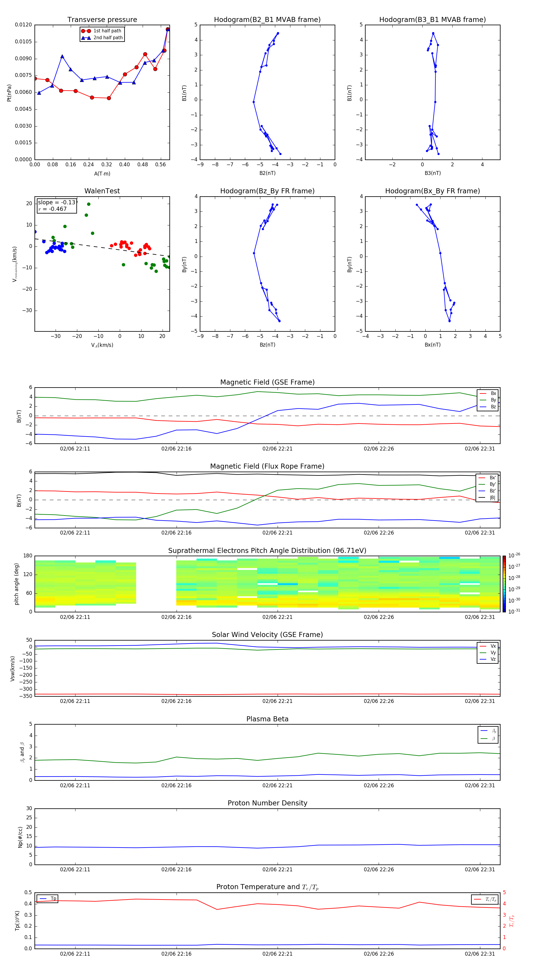Select the "Vz" velocity legend entry

coord(488,659)
